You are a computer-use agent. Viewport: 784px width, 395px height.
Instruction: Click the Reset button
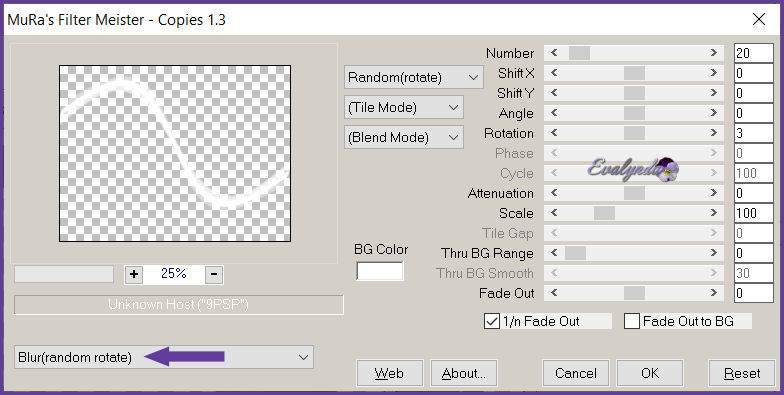point(742,374)
